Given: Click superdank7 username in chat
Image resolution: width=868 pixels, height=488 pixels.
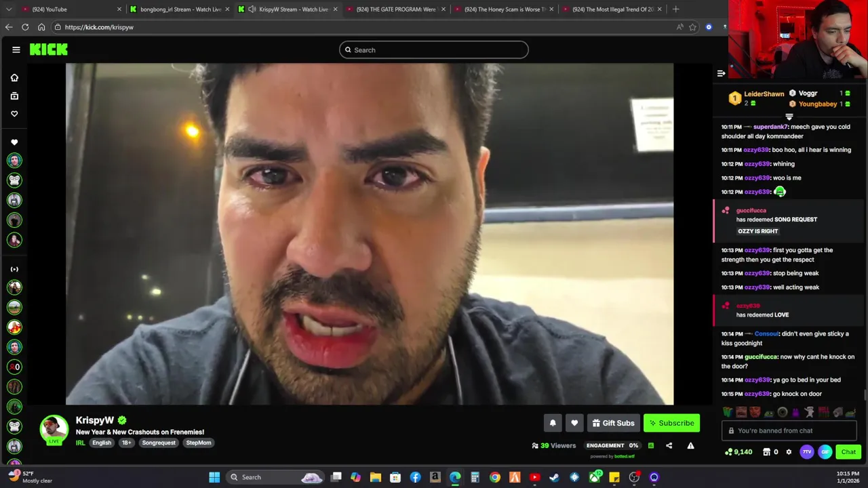Looking at the screenshot, I should pyautogui.click(x=771, y=127).
